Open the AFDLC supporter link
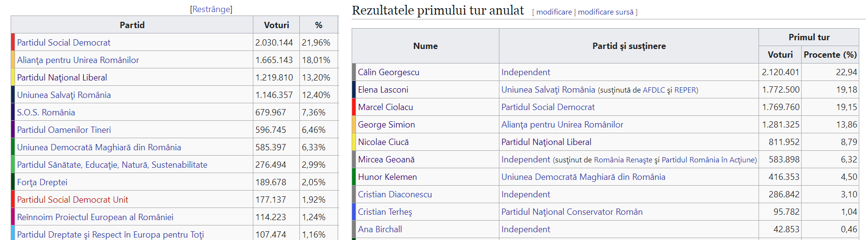The width and height of the screenshot is (868, 240). [x=653, y=90]
